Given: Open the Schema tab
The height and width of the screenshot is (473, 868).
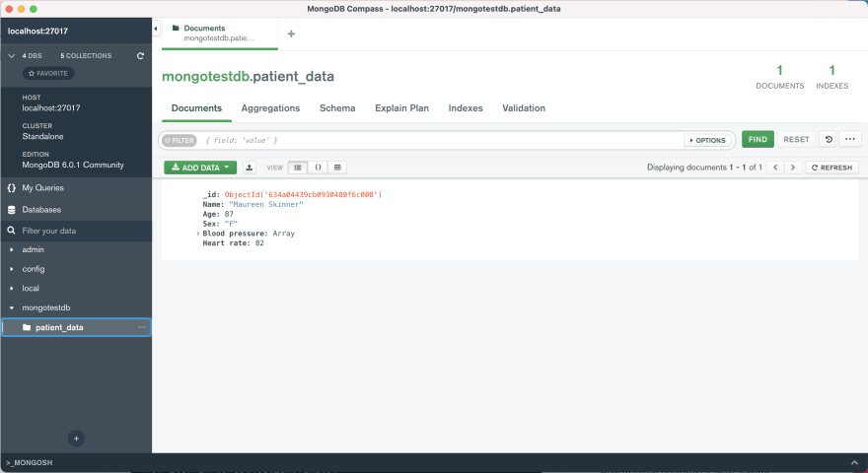Looking at the screenshot, I should click(337, 108).
